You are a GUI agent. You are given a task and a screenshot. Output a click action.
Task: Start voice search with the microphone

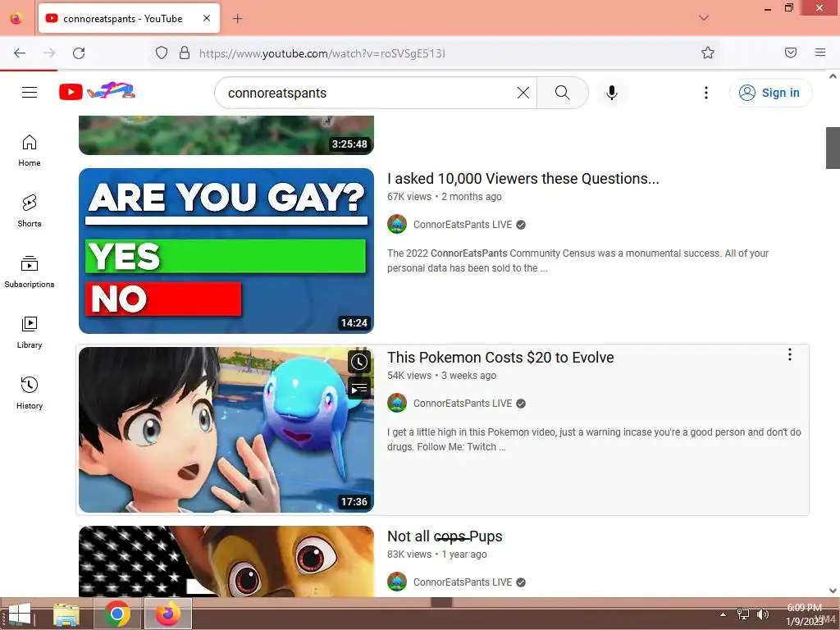[x=612, y=93]
